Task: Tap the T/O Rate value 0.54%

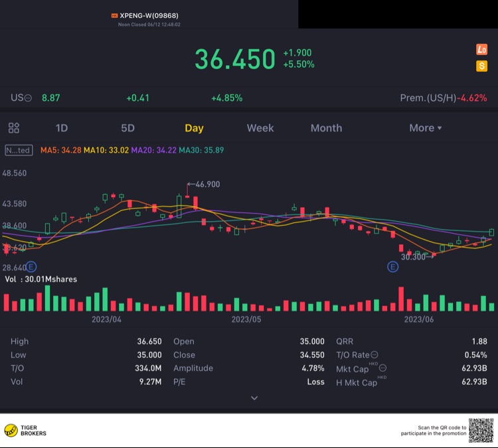Action: [476, 354]
